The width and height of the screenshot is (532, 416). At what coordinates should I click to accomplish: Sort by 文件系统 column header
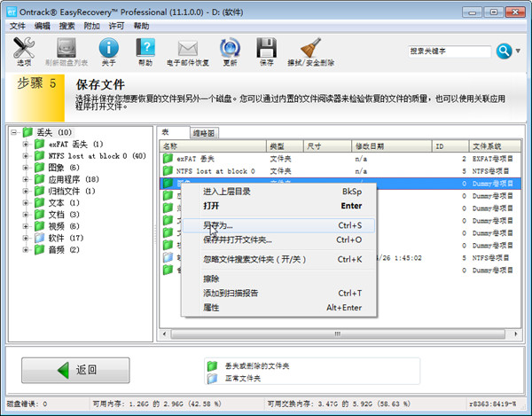tap(495, 146)
